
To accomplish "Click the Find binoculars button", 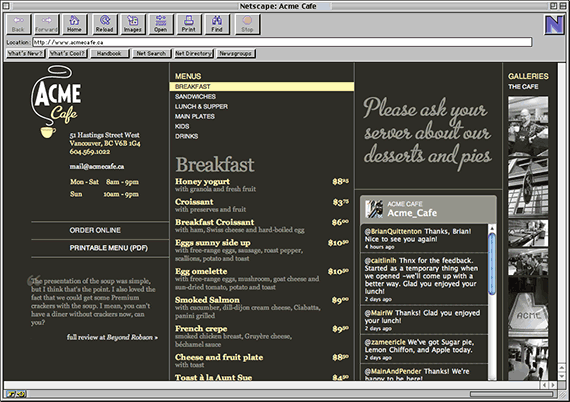I will (217, 24).
